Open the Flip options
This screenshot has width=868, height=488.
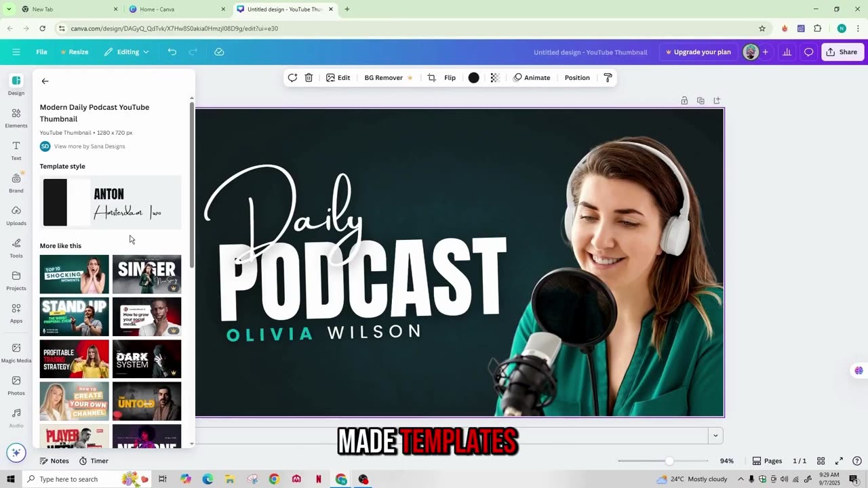(x=450, y=78)
